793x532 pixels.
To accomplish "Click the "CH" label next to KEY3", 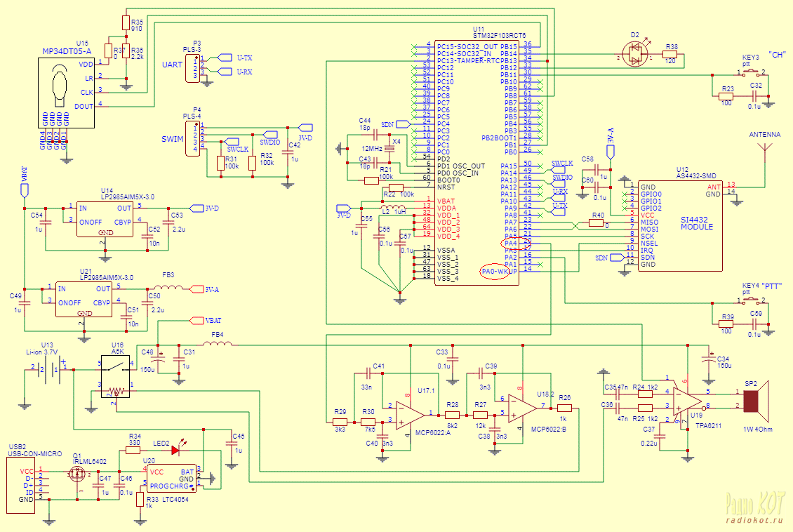I will [777, 55].
